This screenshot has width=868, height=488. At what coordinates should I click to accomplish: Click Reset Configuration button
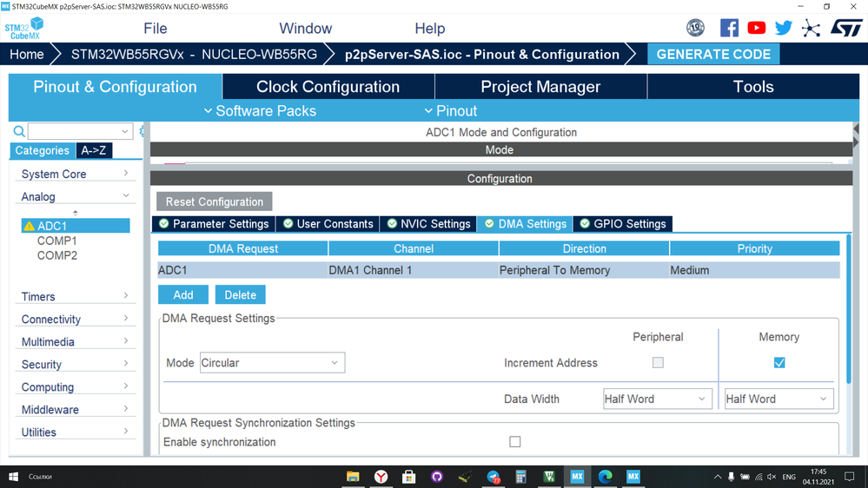point(215,201)
